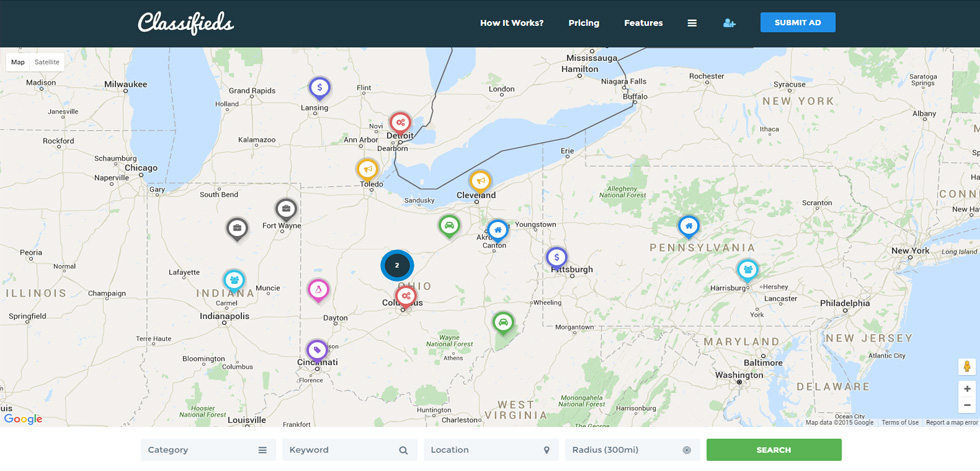Open the Radius (300mi) selector
This screenshot has height=471, width=980.
point(632,450)
